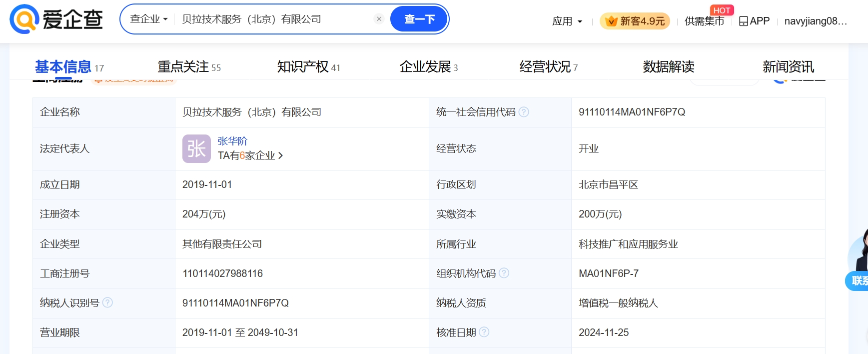Screen dimensions: 868x354
Task: Open the 爱企查 logo homepage
Action: click(x=56, y=19)
